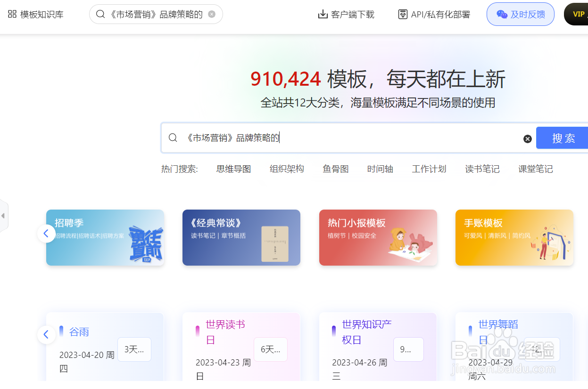Select 模板知识库 in the top menu
The image size is (588, 389).
click(41, 14)
